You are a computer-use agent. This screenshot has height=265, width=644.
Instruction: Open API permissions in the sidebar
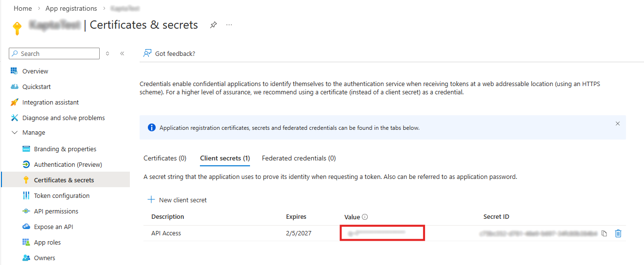coord(56,211)
